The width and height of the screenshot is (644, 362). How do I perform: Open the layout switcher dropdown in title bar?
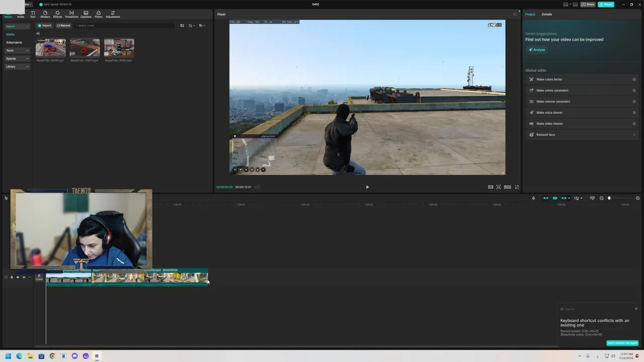pos(568,5)
